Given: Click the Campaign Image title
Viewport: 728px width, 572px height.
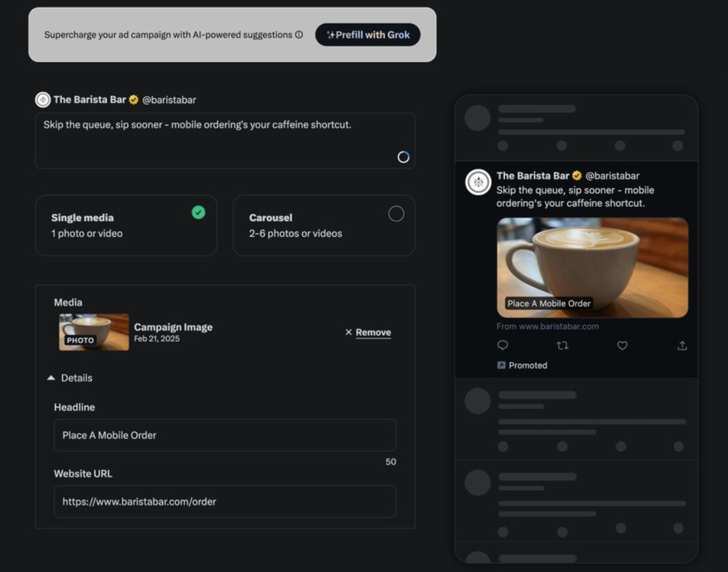Looking at the screenshot, I should point(173,327).
